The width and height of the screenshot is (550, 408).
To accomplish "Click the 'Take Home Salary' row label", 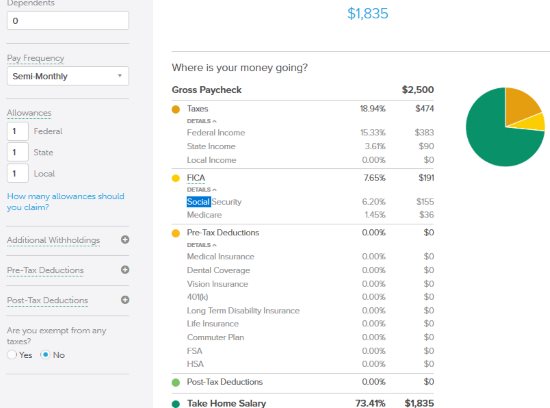I will point(227,403).
